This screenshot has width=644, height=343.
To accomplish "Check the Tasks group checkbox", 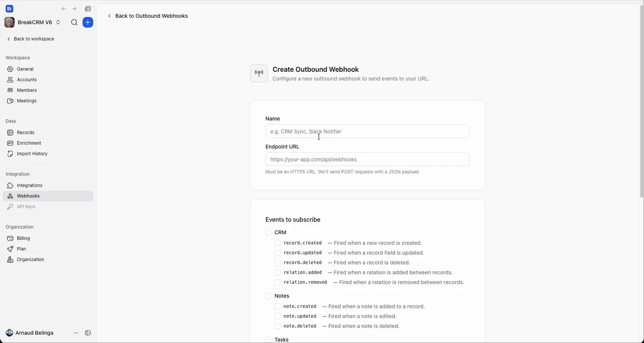I will (x=268, y=340).
